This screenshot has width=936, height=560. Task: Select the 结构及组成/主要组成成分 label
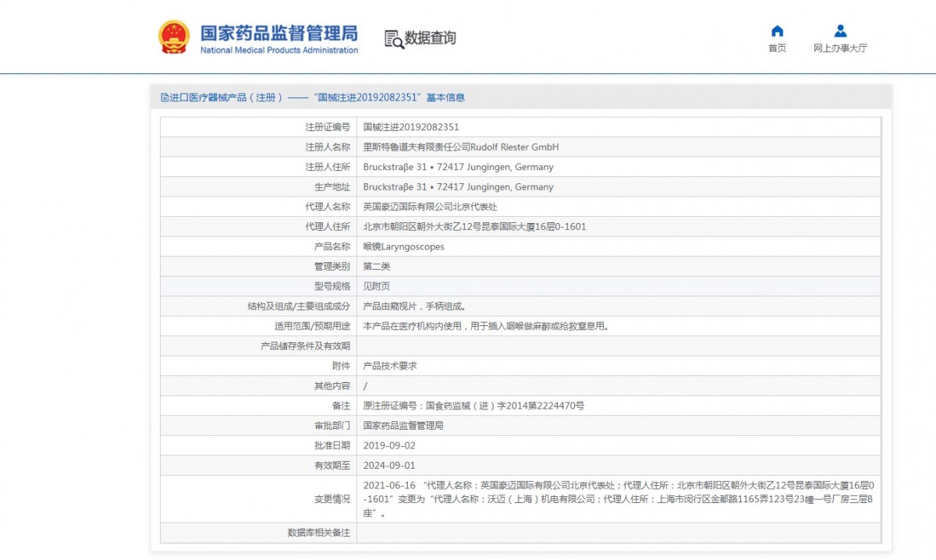258,307
